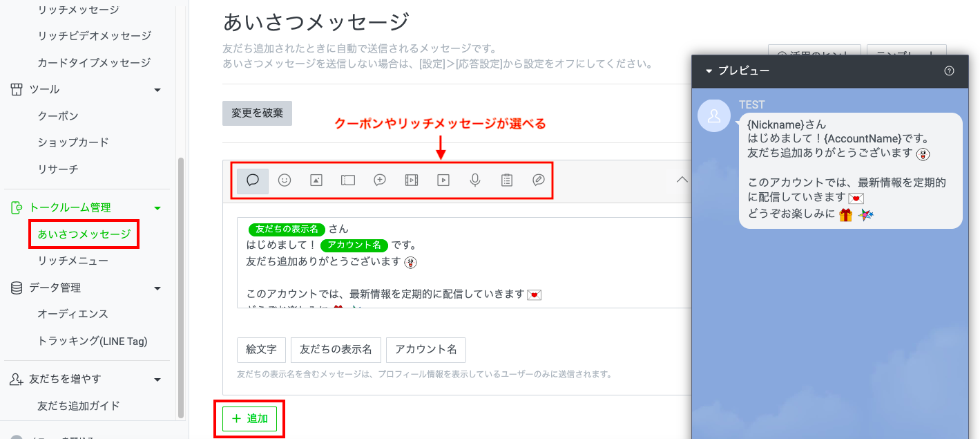Insert 絵文字 using its button

click(261, 350)
